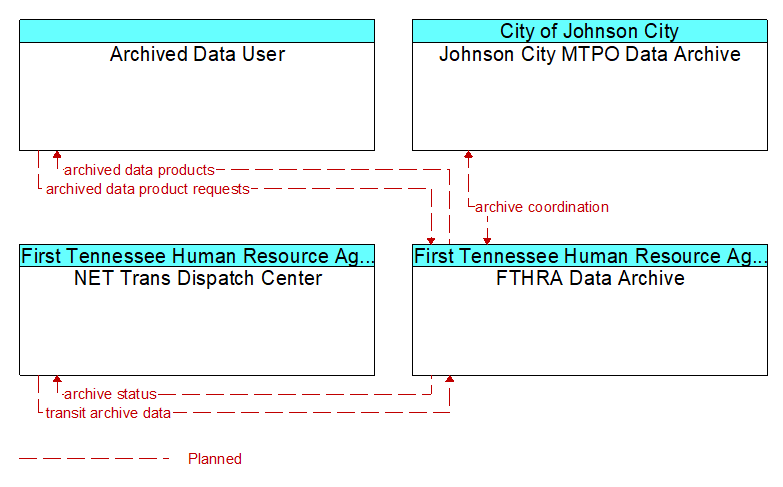Click the City of Johnson City header
The width and height of the screenshot is (783, 487).
tap(590, 31)
